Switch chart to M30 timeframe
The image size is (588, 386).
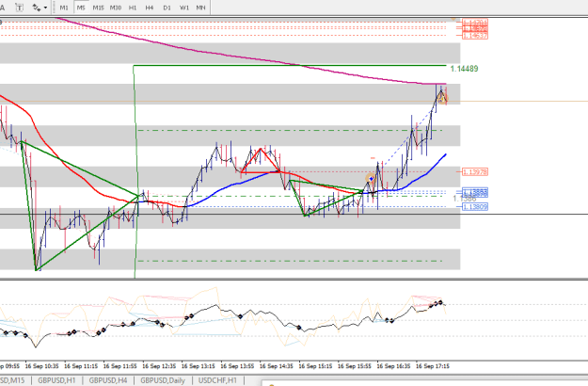(x=116, y=8)
